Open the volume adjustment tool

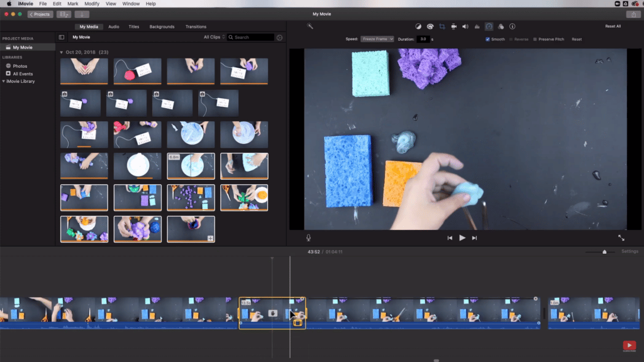(465, 26)
